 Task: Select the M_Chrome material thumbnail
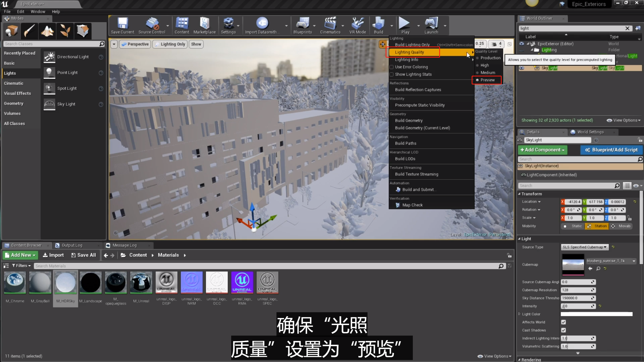click(x=15, y=283)
